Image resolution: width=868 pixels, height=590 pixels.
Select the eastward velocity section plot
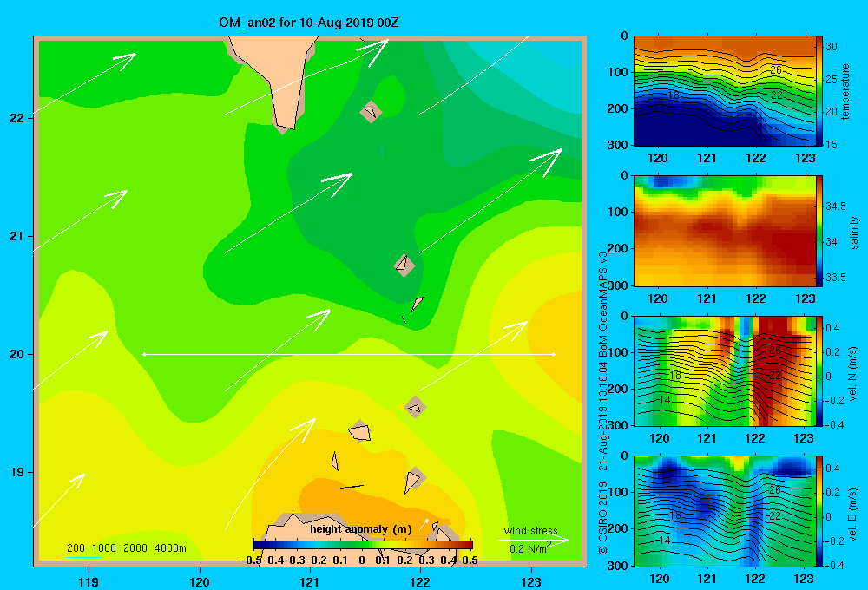pyautogui.click(x=724, y=511)
